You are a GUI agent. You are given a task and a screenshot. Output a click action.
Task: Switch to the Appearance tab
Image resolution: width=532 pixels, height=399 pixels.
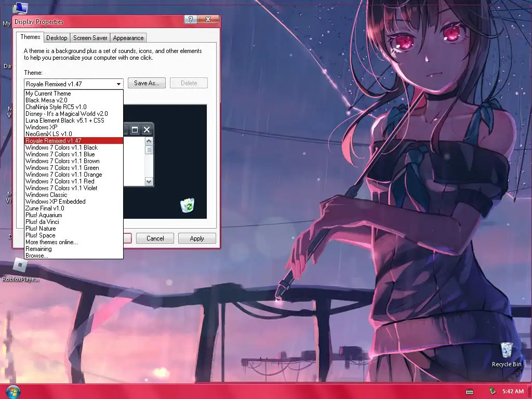click(128, 38)
